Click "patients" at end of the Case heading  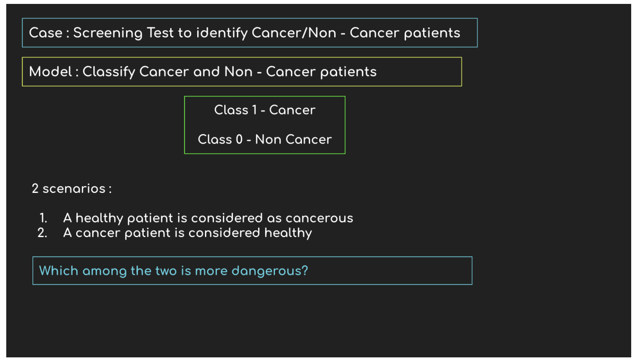432,33
